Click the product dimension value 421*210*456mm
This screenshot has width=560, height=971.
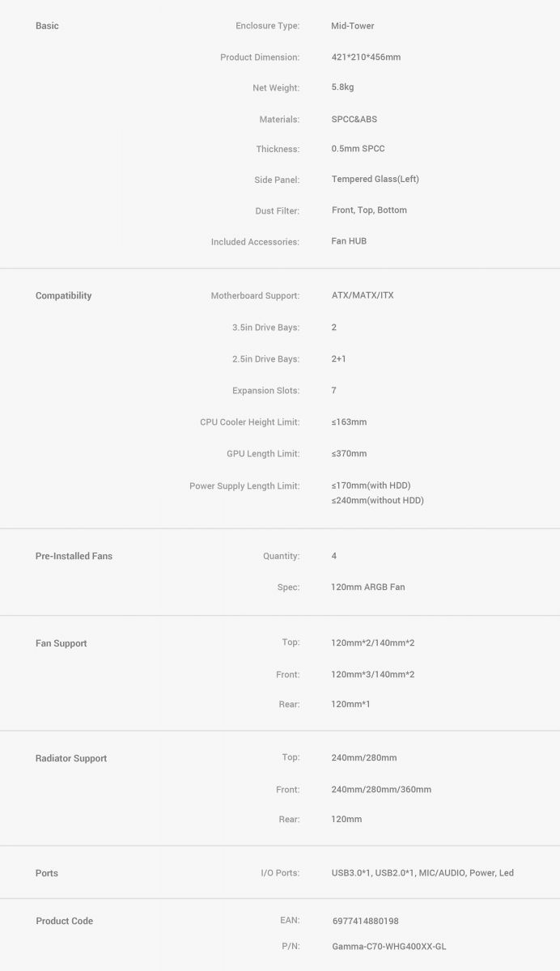(x=366, y=57)
